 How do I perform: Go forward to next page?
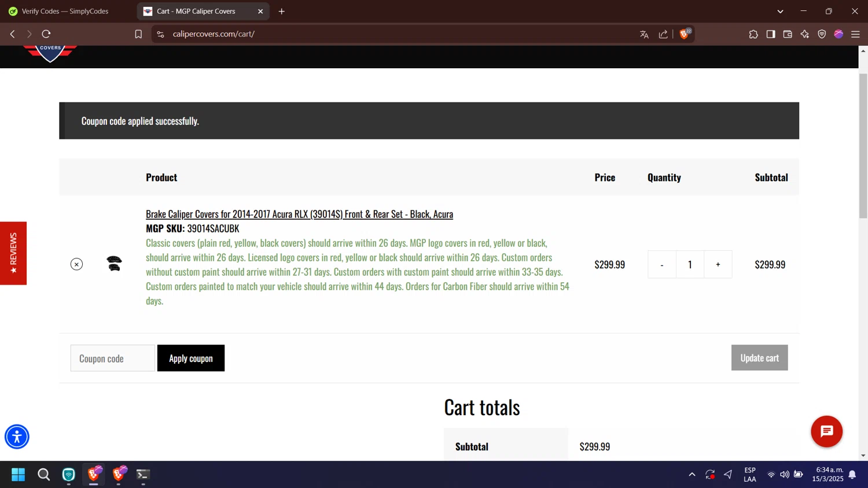point(29,34)
